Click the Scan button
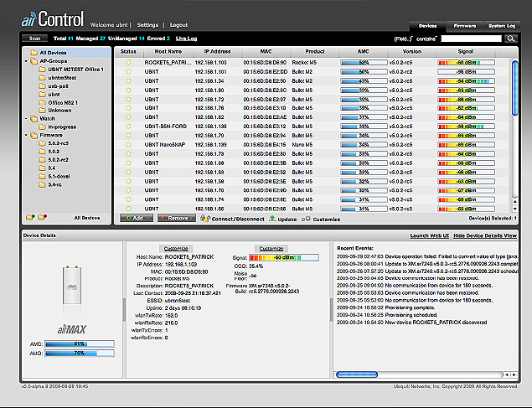 pos(34,39)
